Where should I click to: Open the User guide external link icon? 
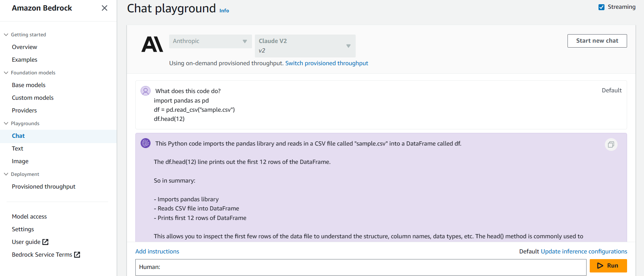click(x=45, y=242)
